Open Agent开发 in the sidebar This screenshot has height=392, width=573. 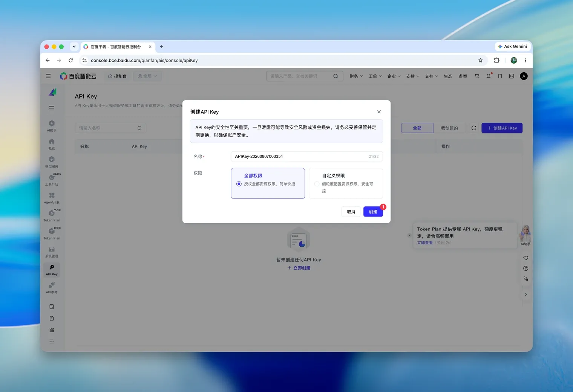tap(52, 198)
